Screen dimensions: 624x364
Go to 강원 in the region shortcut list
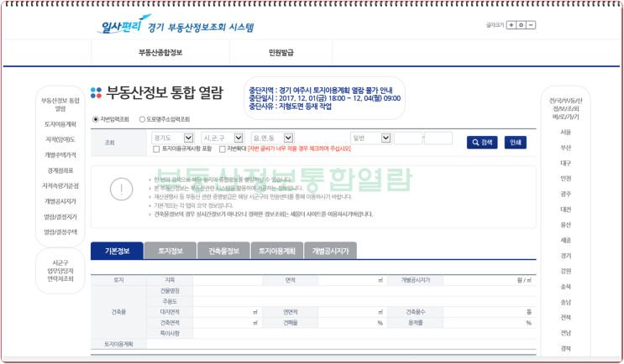pyautogui.click(x=565, y=271)
